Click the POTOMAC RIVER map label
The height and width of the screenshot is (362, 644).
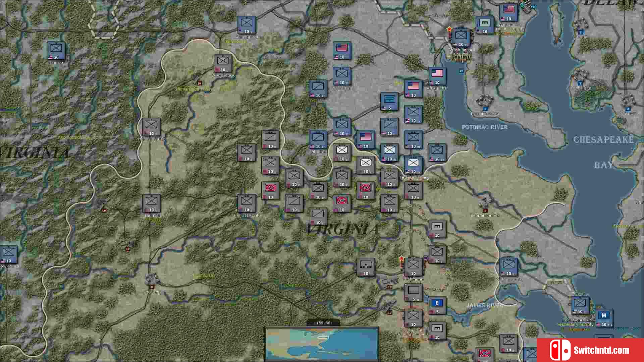click(x=484, y=127)
